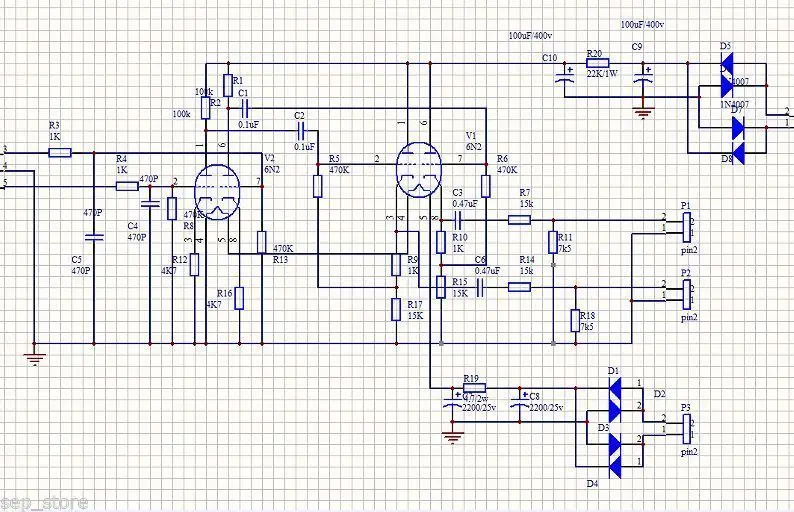Click capacitor C3 0.47uF
This screenshot has width=794, height=512.
[459, 220]
